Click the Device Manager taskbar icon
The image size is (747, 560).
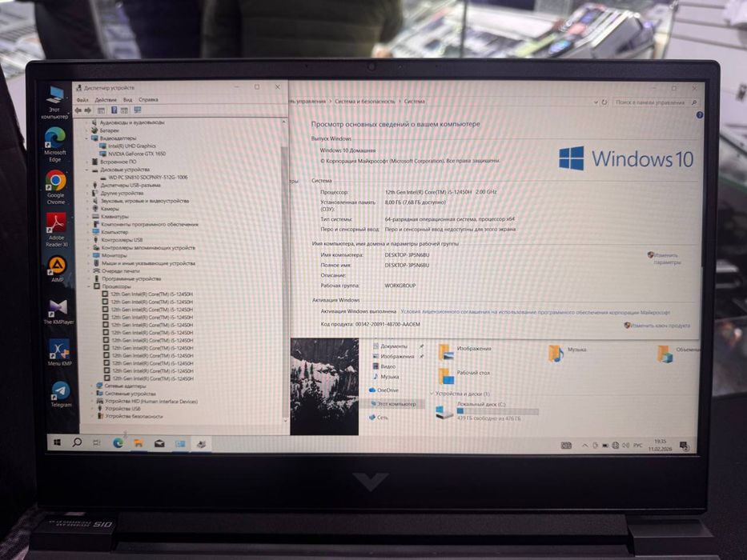(x=201, y=444)
